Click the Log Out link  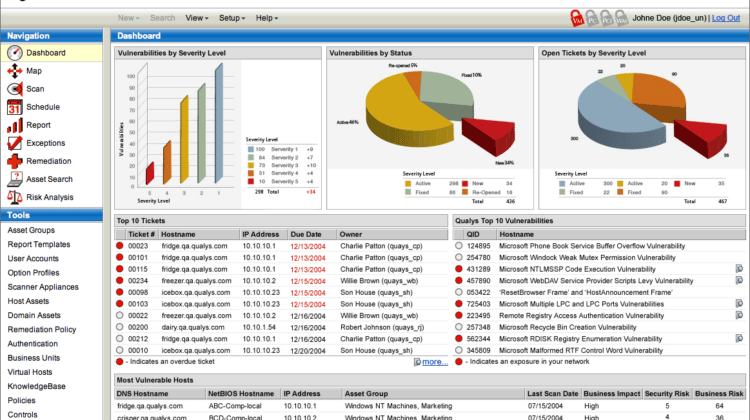(x=726, y=18)
